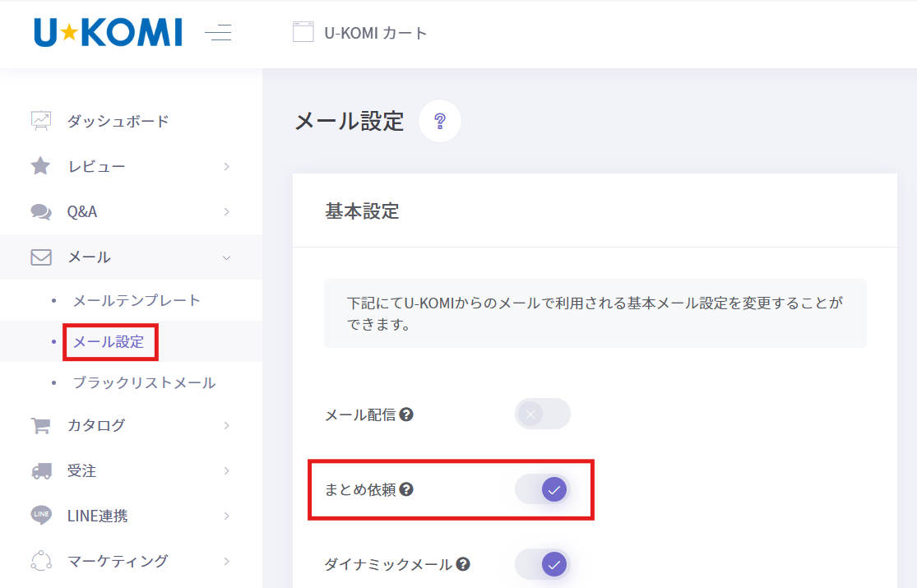The height and width of the screenshot is (588, 917).
Task: Click the U-KOMI logo
Action: tap(109, 32)
